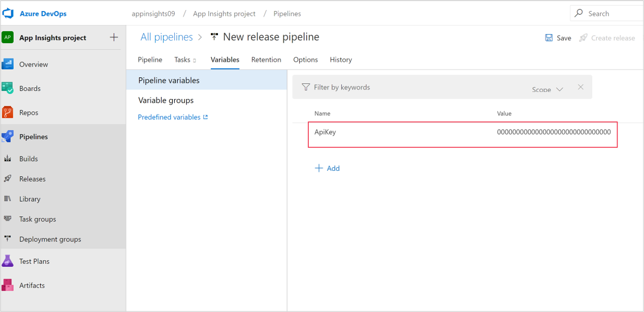This screenshot has width=644, height=312.
Task: Open Builds in the sidebar
Action: (x=28, y=159)
